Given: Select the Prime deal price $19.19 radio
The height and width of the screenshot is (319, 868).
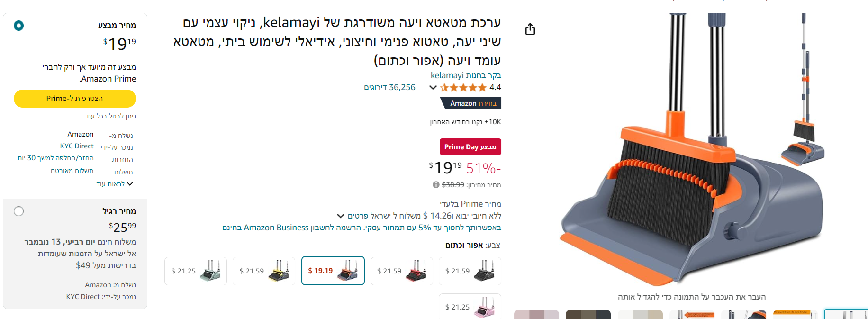Looking at the screenshot, I should pyautogui.click(x=19, y=26).
